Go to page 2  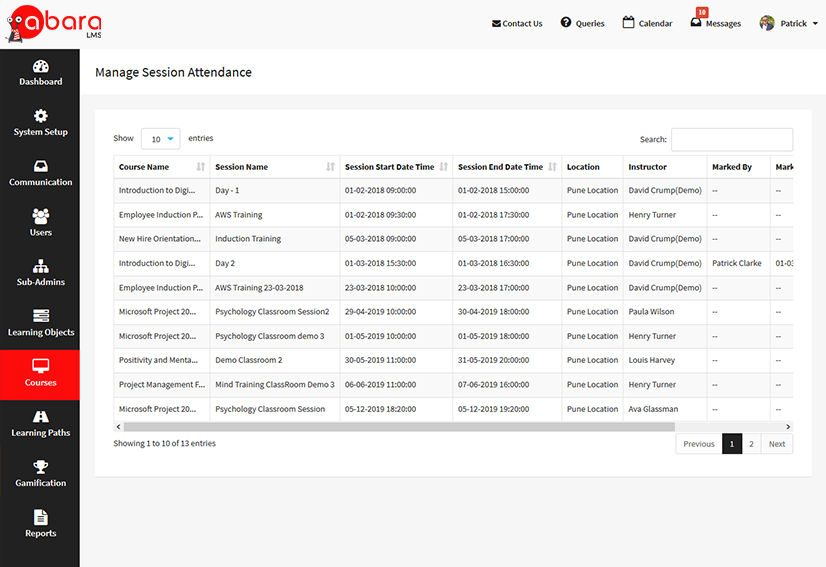751,444
